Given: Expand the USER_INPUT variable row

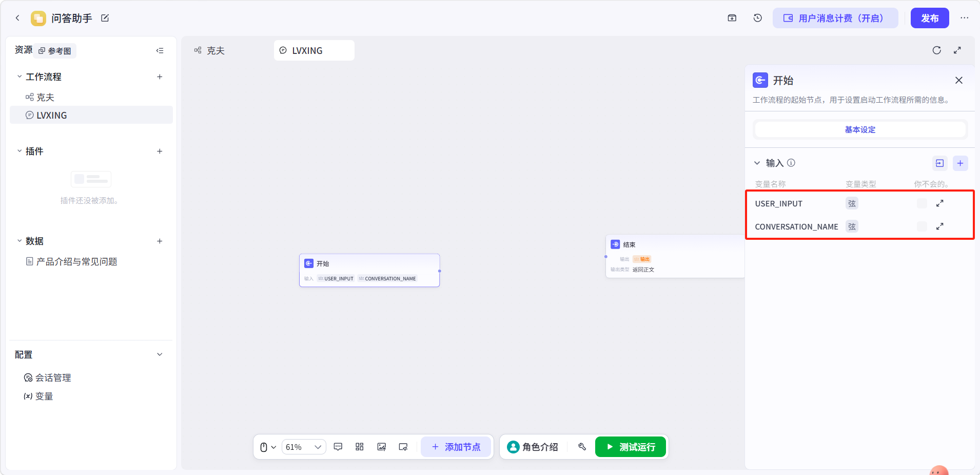Looking at the screenshot, I should tap(940, 203).
